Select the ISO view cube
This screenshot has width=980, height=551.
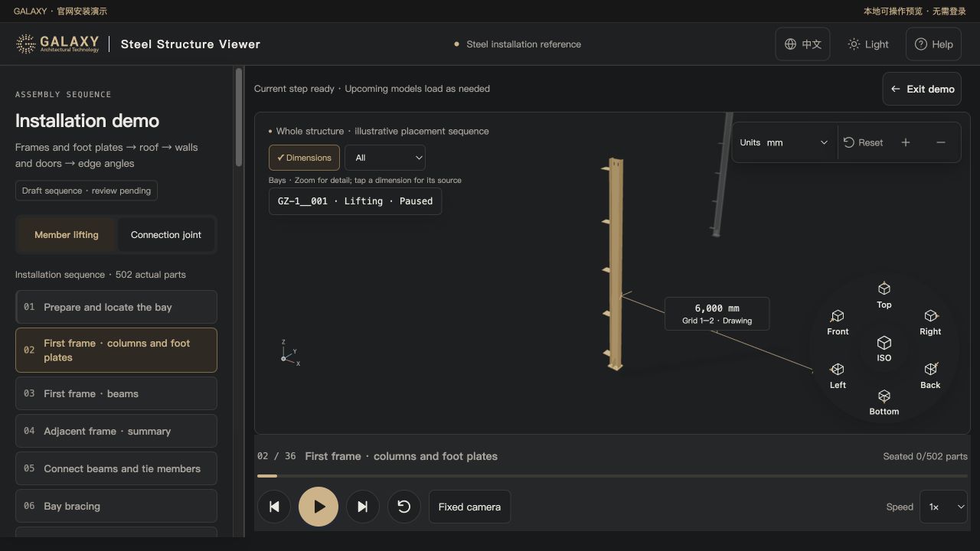pos(884,348)
